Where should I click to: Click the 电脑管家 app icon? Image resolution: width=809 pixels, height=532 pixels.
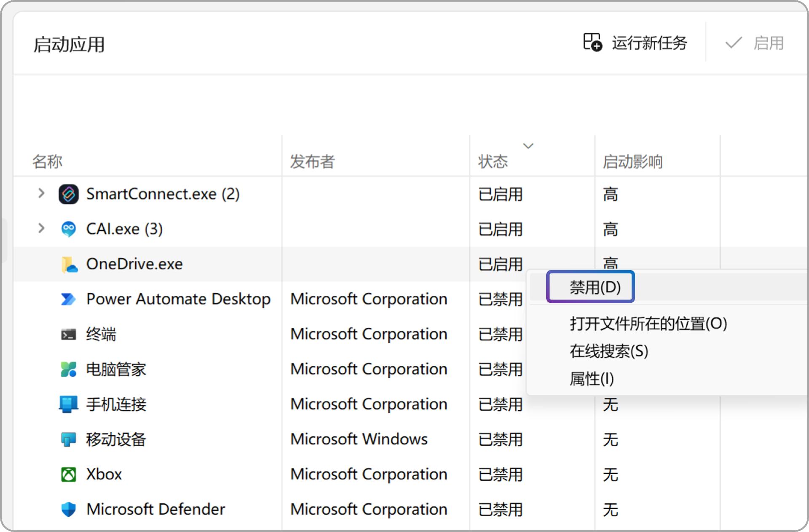click(x=69, y=369)
